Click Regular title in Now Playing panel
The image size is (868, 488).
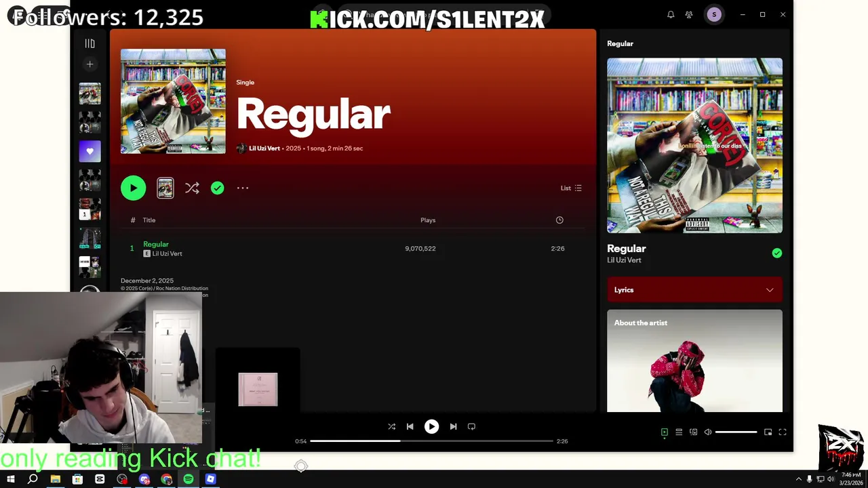pos(627,249)
